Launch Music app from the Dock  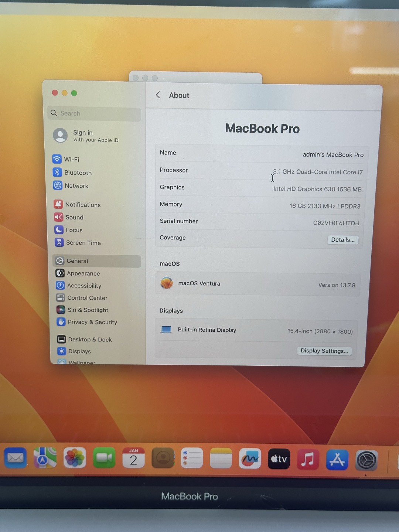point(308,459)
